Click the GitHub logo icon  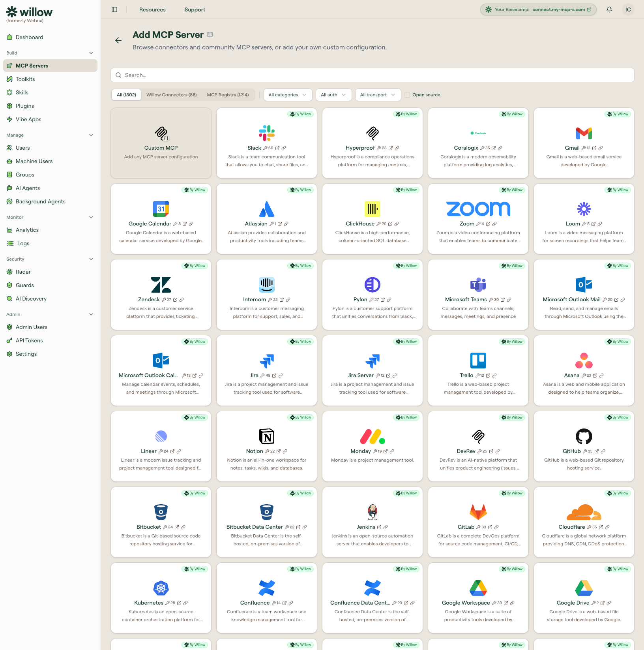[x=584, y=436]
